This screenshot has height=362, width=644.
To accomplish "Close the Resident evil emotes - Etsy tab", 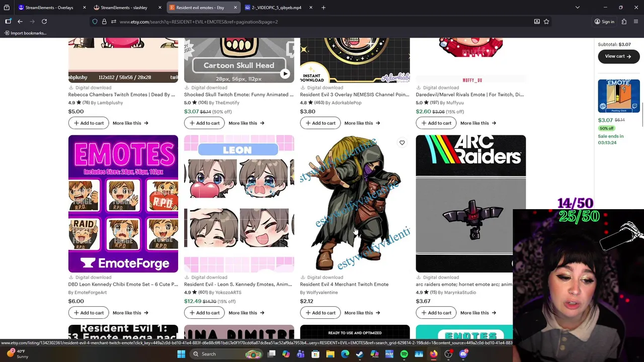I will pyautogui.click(x=235, y=8).
